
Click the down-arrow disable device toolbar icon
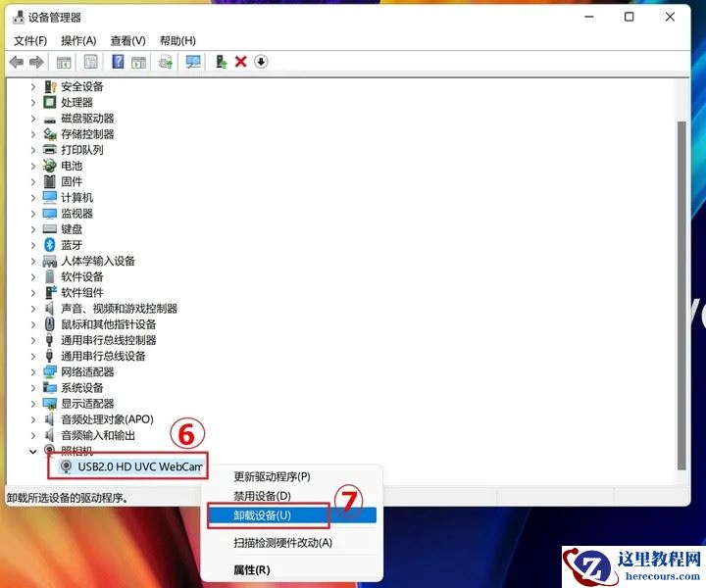coord(261,62)
